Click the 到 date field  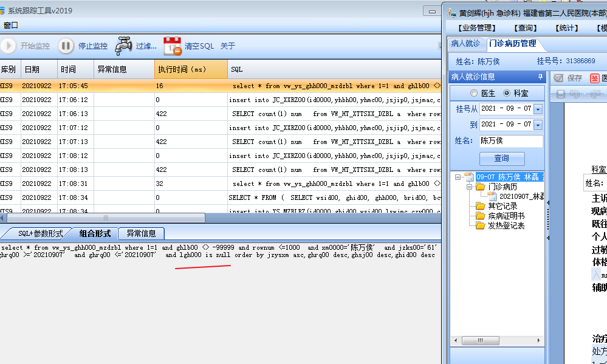coord(511,125)
